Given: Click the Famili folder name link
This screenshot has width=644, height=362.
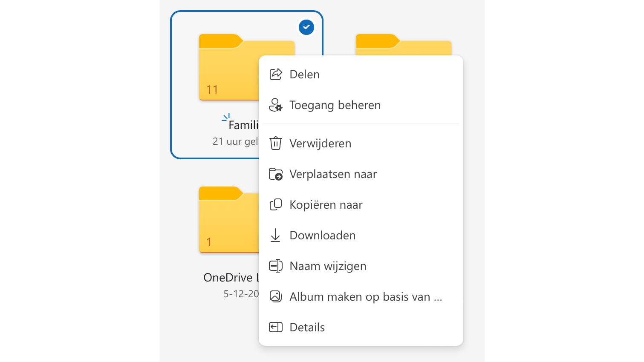Looking at the screenshot, I should coord(243,124).
